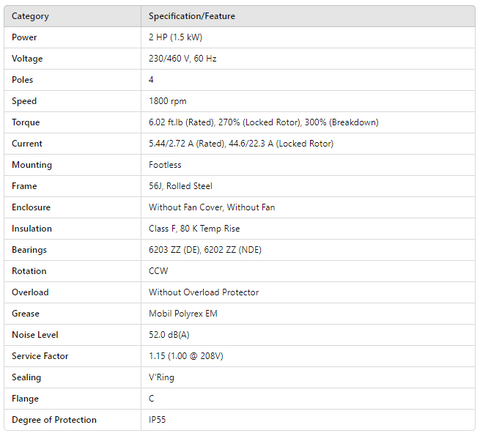Select the 1800 rpm speed value
480x436 pixels.
(167, 101)
